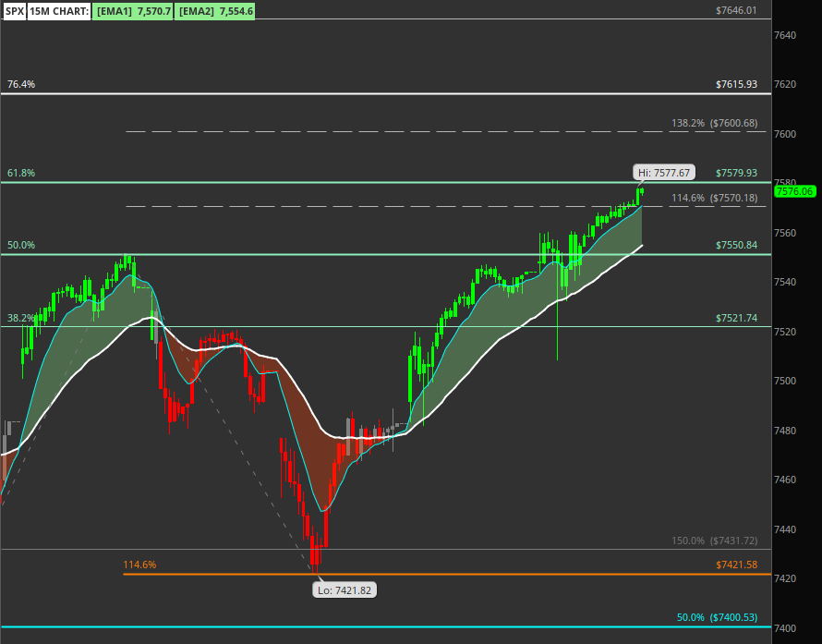Click the Lo: 7421.82 bubble

click(345, 590)
